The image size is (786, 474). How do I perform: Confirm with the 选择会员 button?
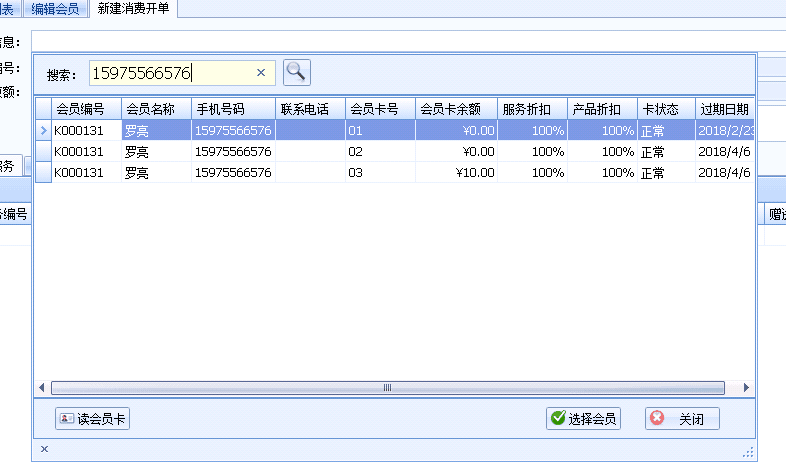click(x=583, y=419)
